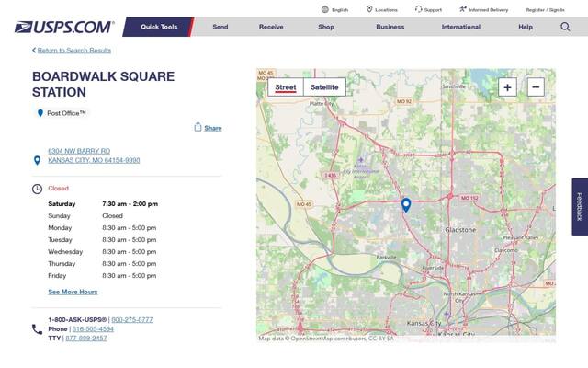
Task: Click the Support headset icon
Action: pos(419,9)
